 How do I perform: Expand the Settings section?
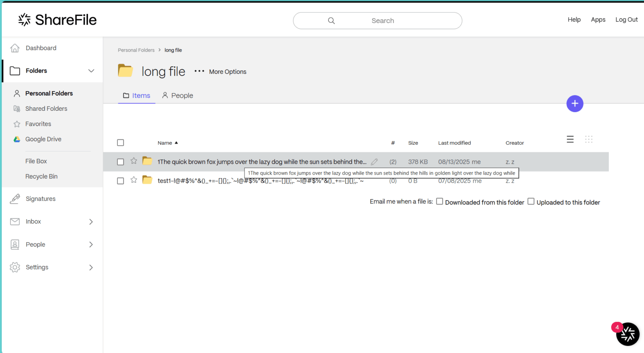tap(91, 267)
